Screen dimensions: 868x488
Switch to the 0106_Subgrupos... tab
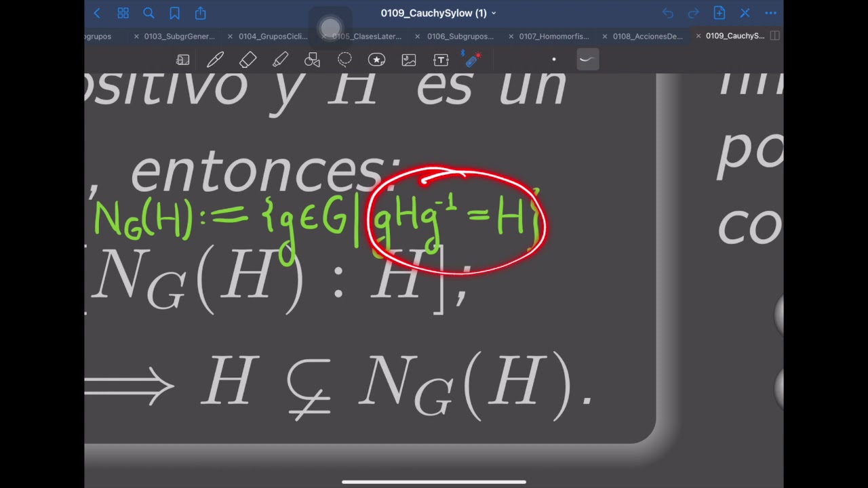point(460,37)
